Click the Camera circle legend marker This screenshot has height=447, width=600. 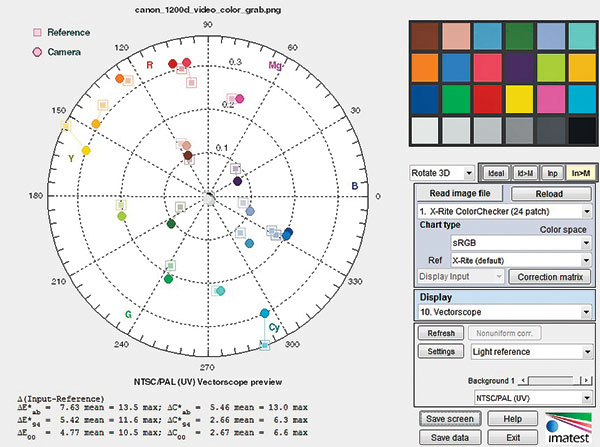[x=37, y=52]
